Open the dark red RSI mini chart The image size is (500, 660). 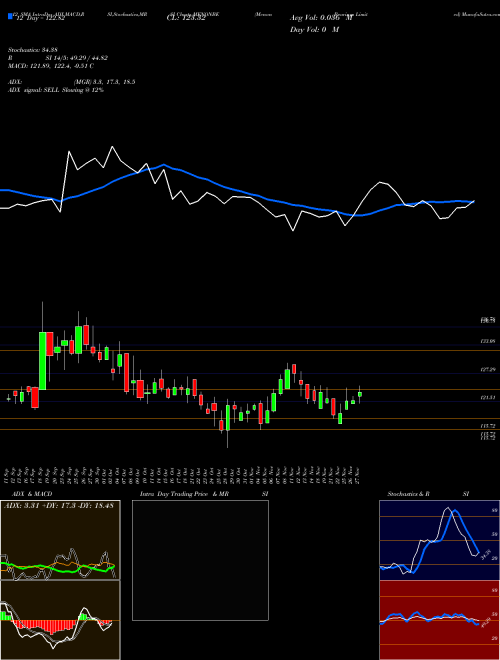coord(439,620)
